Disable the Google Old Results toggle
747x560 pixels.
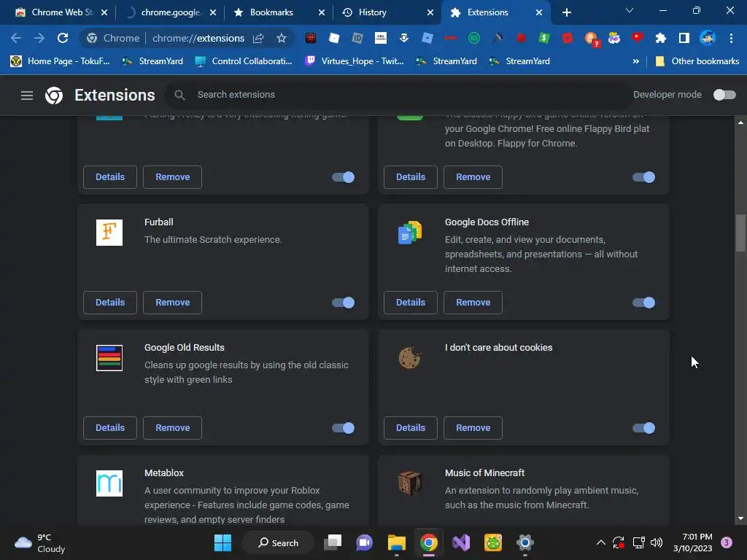coord(343,427)
